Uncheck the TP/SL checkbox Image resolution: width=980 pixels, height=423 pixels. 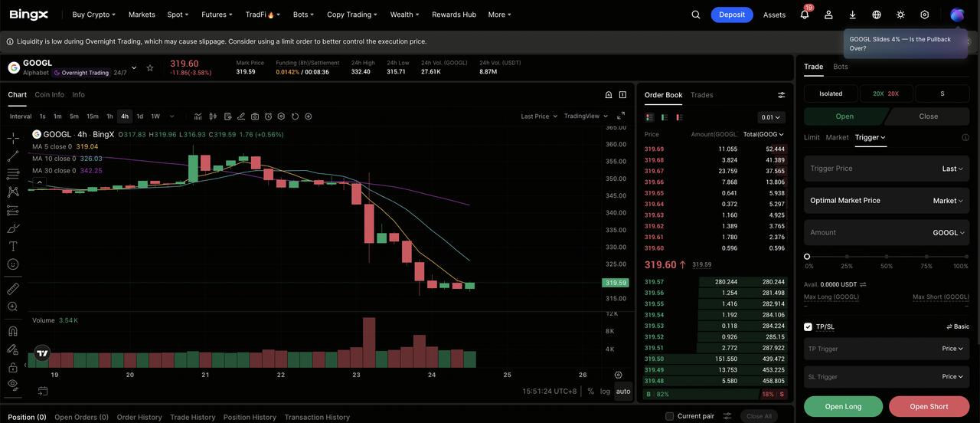click(808, 326)
